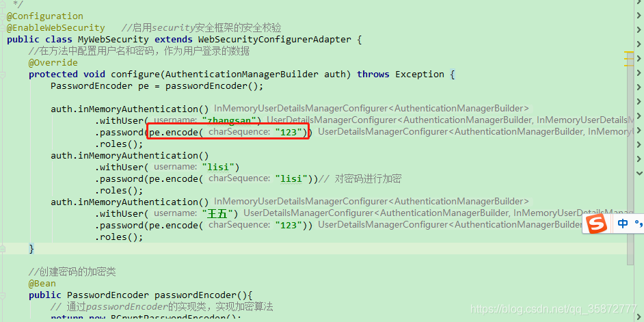Collapse the configure method fold marker
Viewport: 644px width, 322px height.
tap(3, 75)
